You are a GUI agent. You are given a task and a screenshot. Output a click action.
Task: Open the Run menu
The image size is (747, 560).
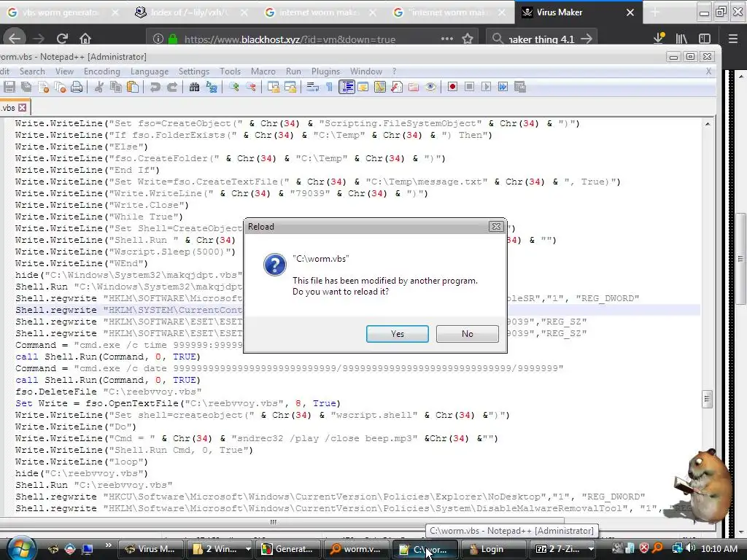[x=293, y=71]
